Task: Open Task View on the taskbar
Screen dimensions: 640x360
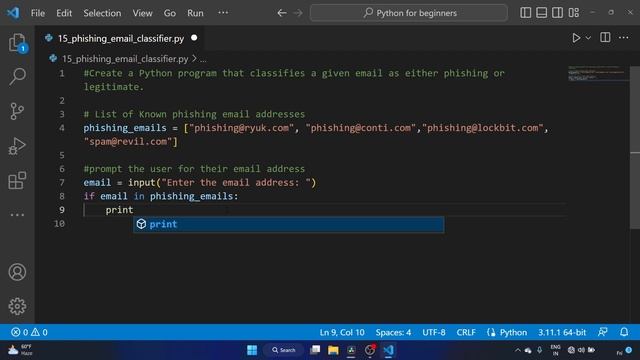Action: (x=315, y=350)
